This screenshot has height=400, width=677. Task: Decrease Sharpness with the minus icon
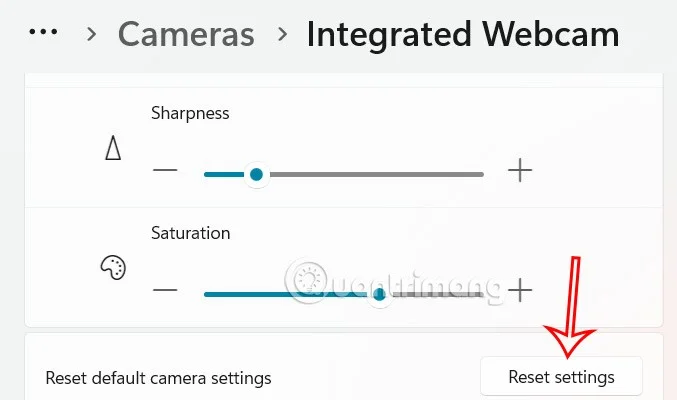165,171
